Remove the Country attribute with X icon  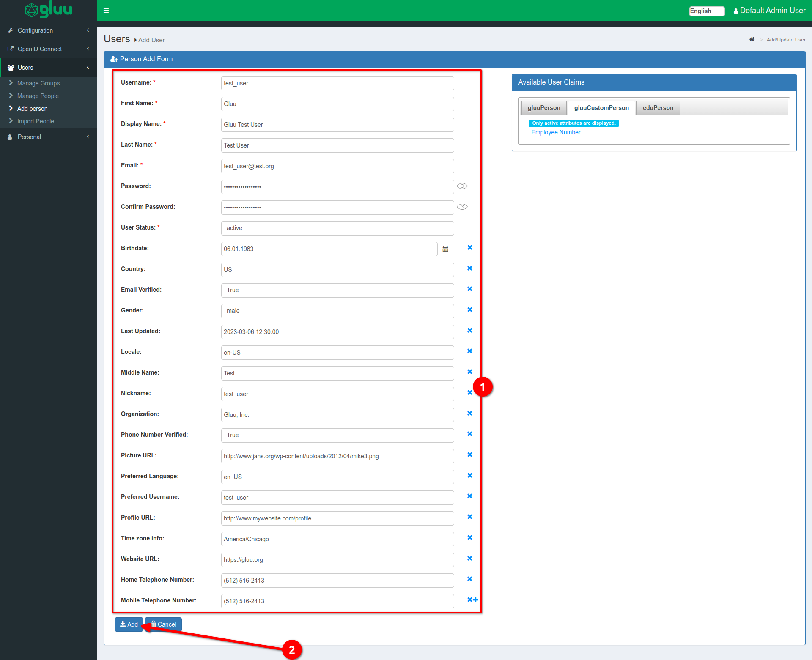click(x=469, y=268)
